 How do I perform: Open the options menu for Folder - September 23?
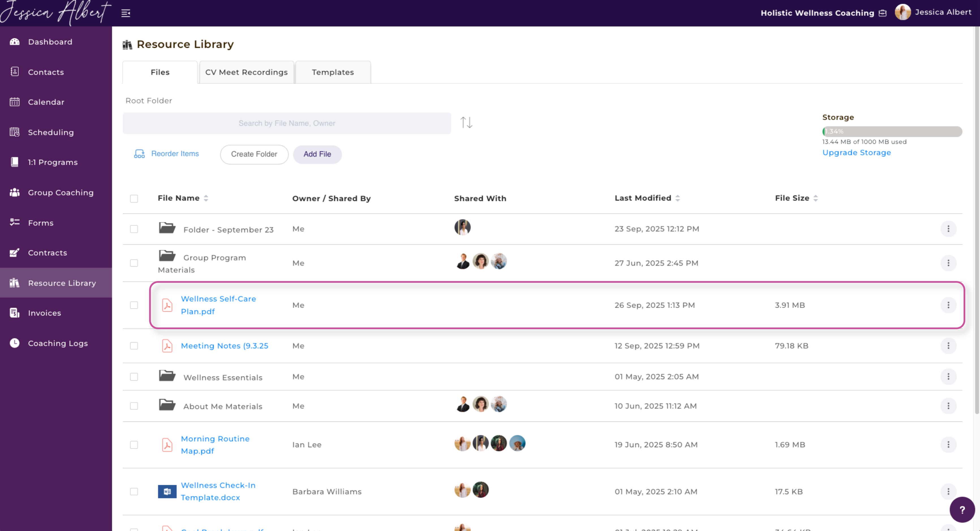948,229
